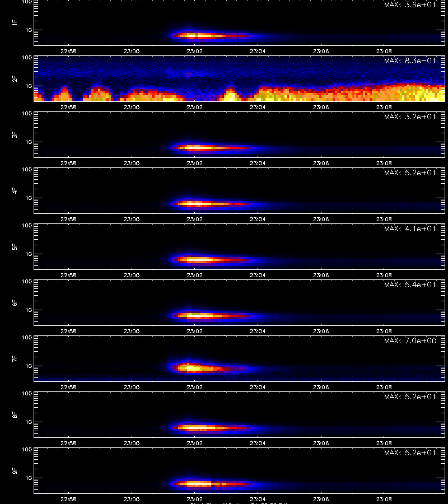Select the "3F" panel axis label
448x504 pixels.
[15, 134]
